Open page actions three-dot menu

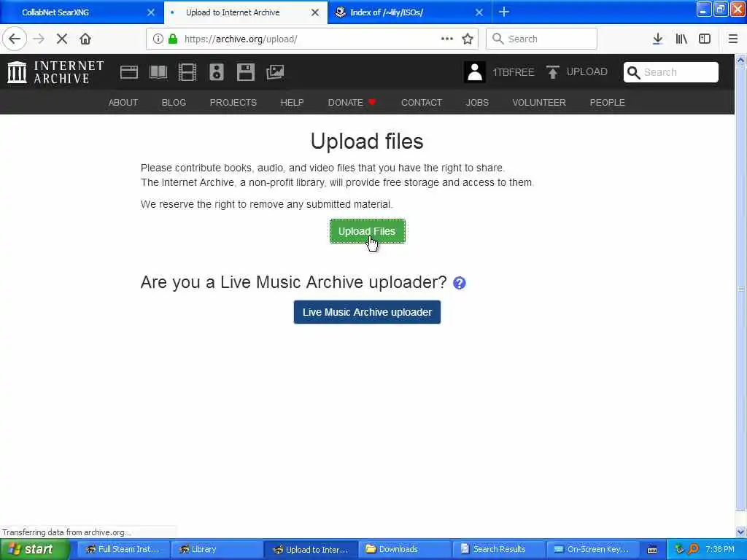(x=447, y=39)
